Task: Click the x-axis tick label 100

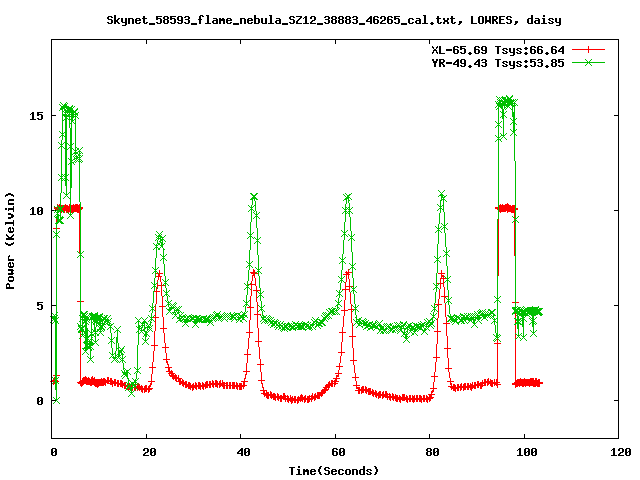Action: click(527, 452)
